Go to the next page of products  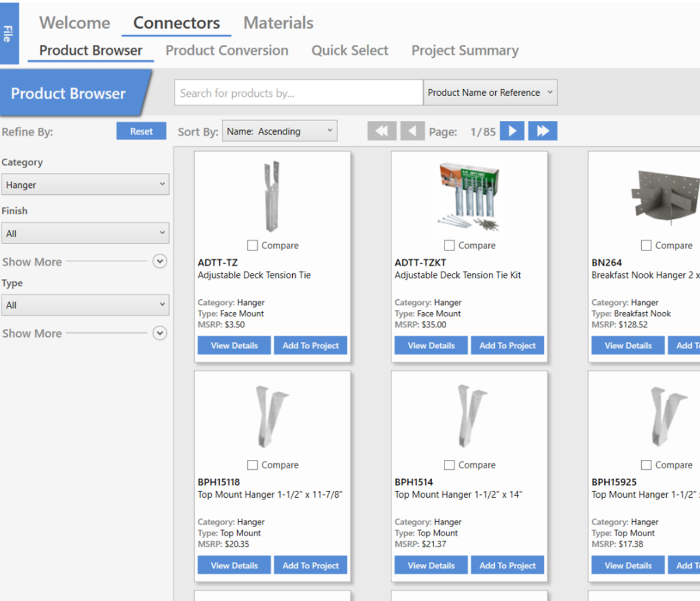(512, 130)
